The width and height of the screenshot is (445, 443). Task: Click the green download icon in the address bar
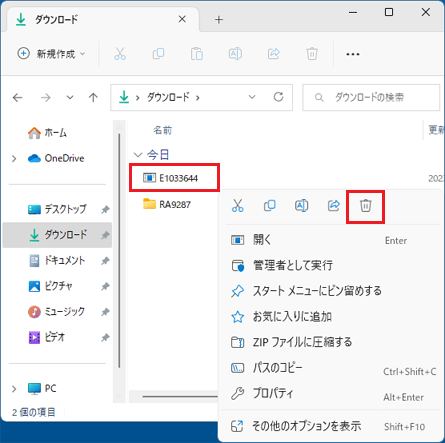(x=124, y=97)
